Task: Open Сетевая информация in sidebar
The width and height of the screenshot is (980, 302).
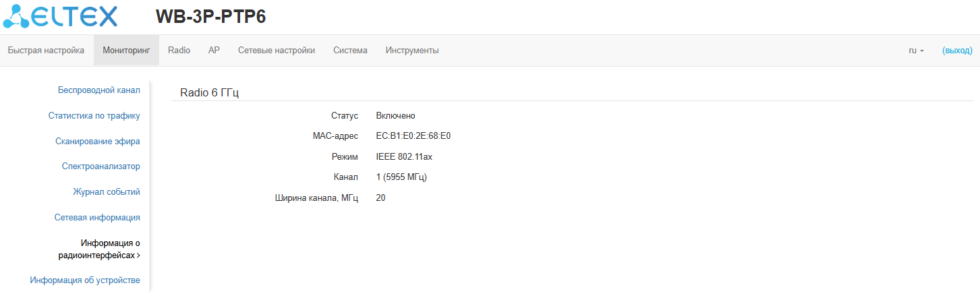Action: click(97, 218)
